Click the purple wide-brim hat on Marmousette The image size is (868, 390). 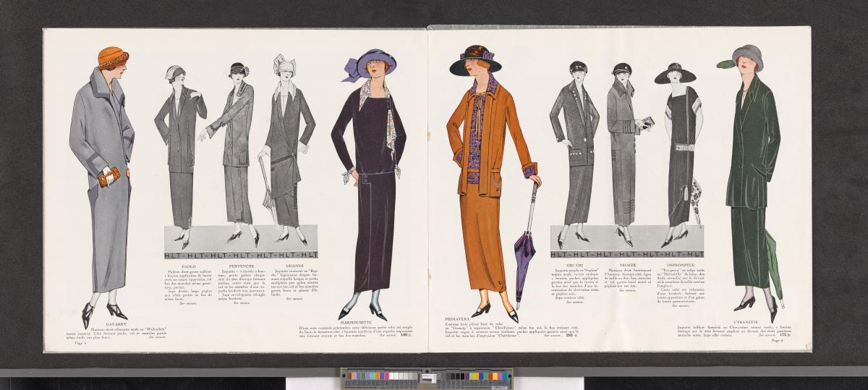click(x=373, y=64)
